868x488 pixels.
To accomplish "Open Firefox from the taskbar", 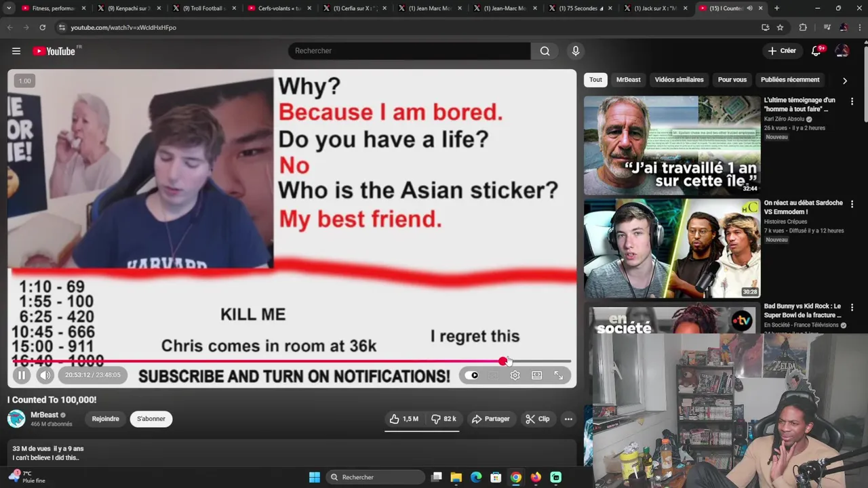I will coord(536,477).
